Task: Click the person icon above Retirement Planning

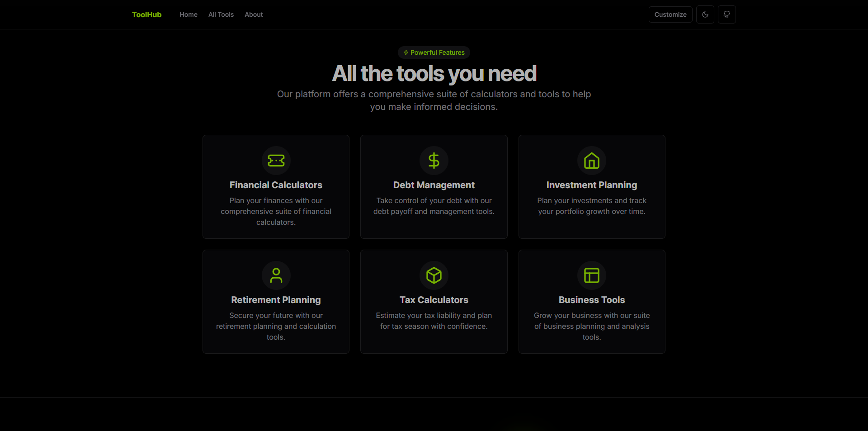Action: coord(276,275)
